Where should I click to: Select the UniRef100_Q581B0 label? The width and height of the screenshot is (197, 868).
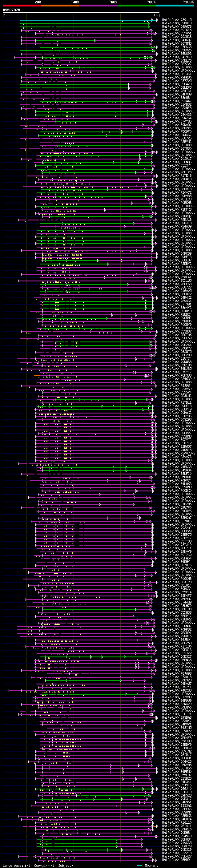177,365
